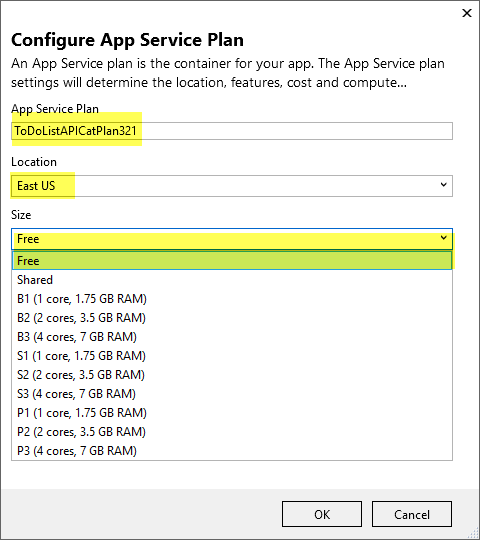Screen dimensions: 480x540
Task: Select P2 (2 cores, 3.5 GB RAM)
Action: 232,432
